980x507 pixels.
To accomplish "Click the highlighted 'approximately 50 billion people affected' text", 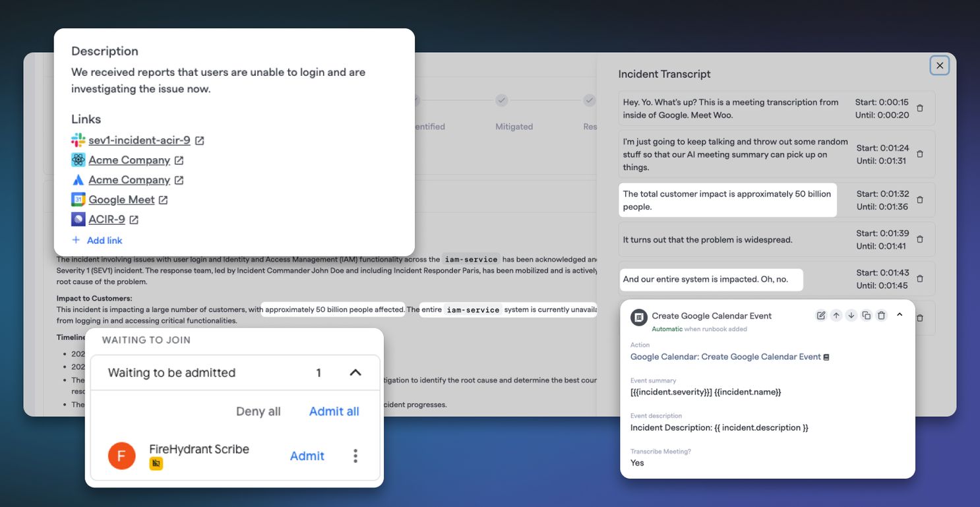I will [x=334, y=309].
